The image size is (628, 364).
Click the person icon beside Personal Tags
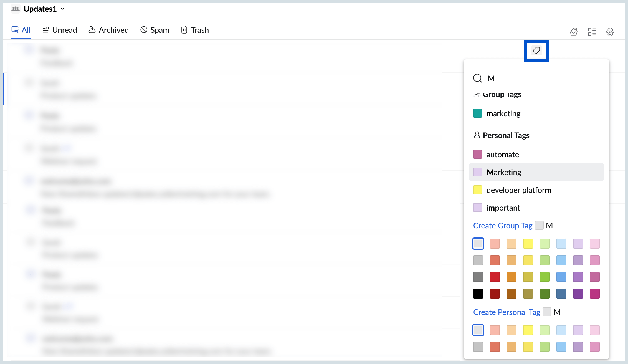tap(477, 135)
